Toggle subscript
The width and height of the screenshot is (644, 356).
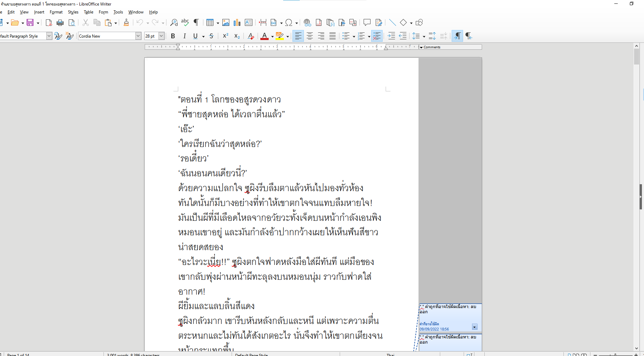tap(237, 36)
